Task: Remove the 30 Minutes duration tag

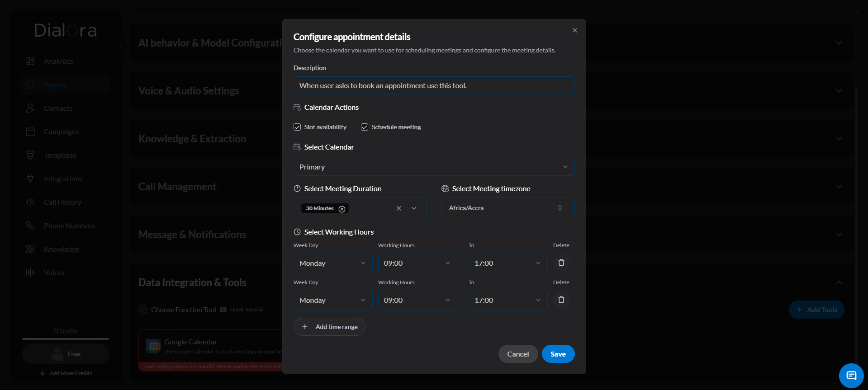Action: pos(342,209)
